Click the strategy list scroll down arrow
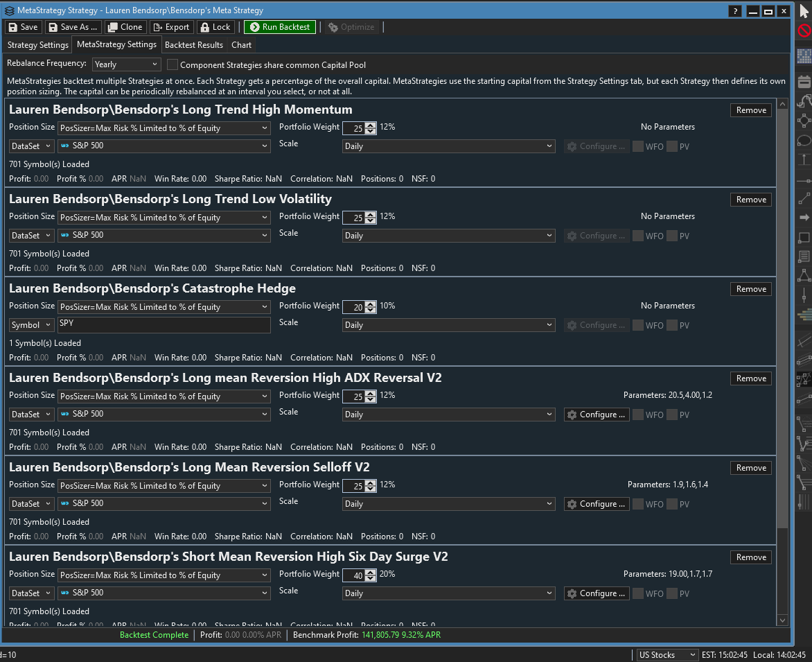The height and width of the screenshot is (662, 812). coord(782,620)
